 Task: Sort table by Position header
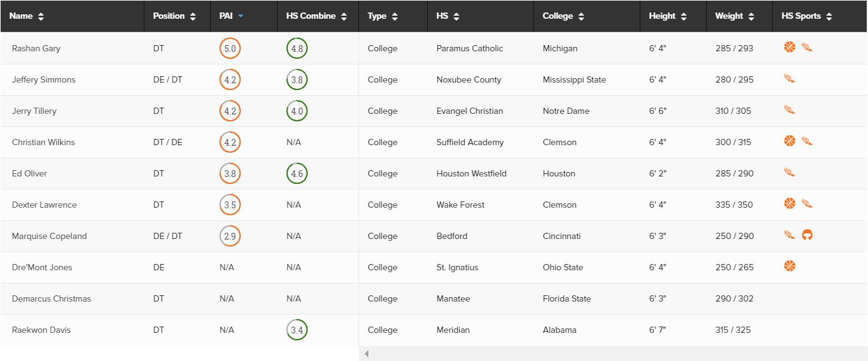coord(174,16)
